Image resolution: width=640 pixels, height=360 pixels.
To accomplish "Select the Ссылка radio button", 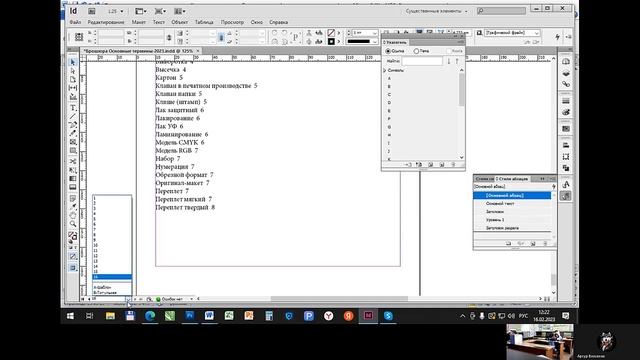I will pyautogui.click(x=388, y=51).
